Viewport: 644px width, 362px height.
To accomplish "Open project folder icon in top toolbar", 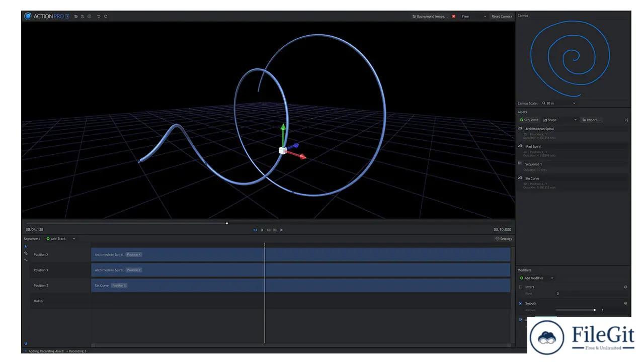I will click(76, 16).
